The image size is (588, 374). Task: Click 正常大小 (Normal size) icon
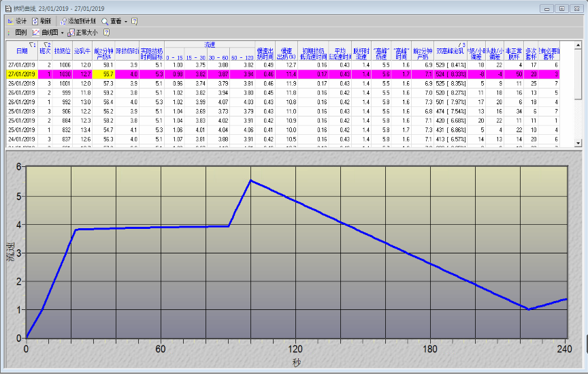pos(71,32)
